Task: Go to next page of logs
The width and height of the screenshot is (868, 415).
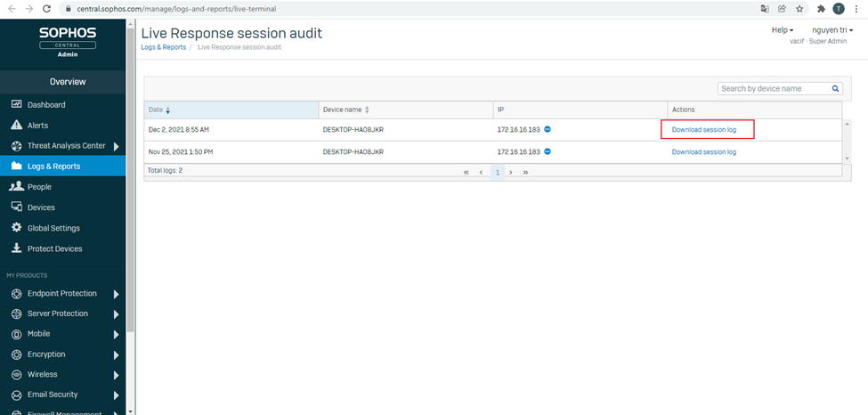Action: pyautogui.click(x=511, y=172)
